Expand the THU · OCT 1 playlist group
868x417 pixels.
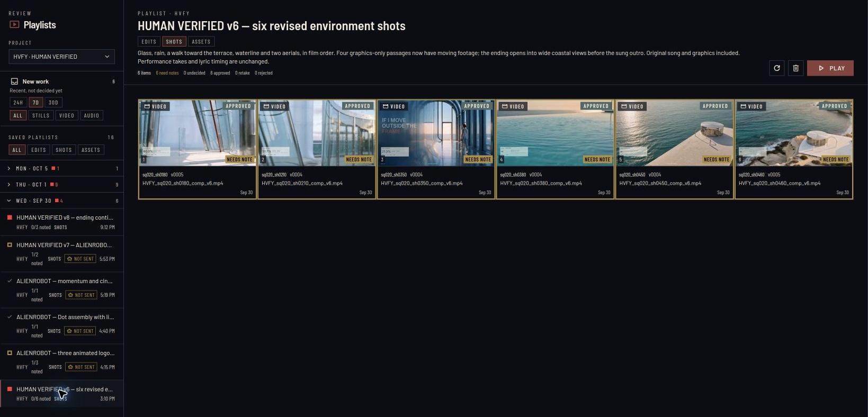coord(61,185)
